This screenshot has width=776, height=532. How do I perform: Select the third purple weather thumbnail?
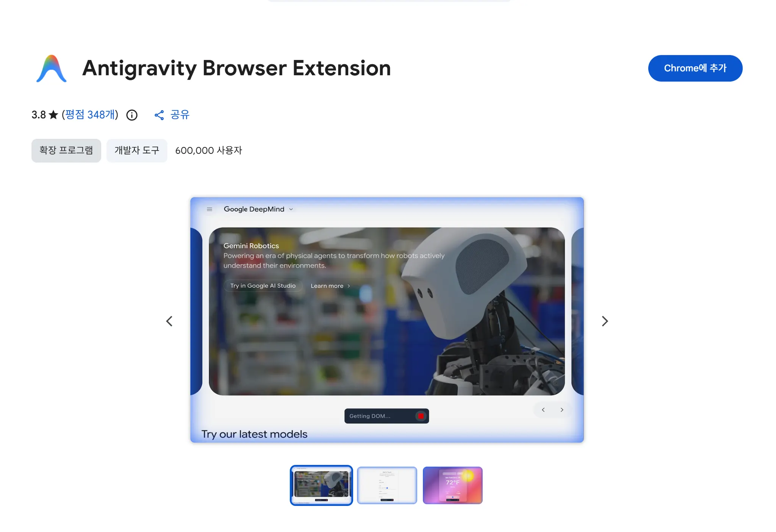click(x=452, y=485)
